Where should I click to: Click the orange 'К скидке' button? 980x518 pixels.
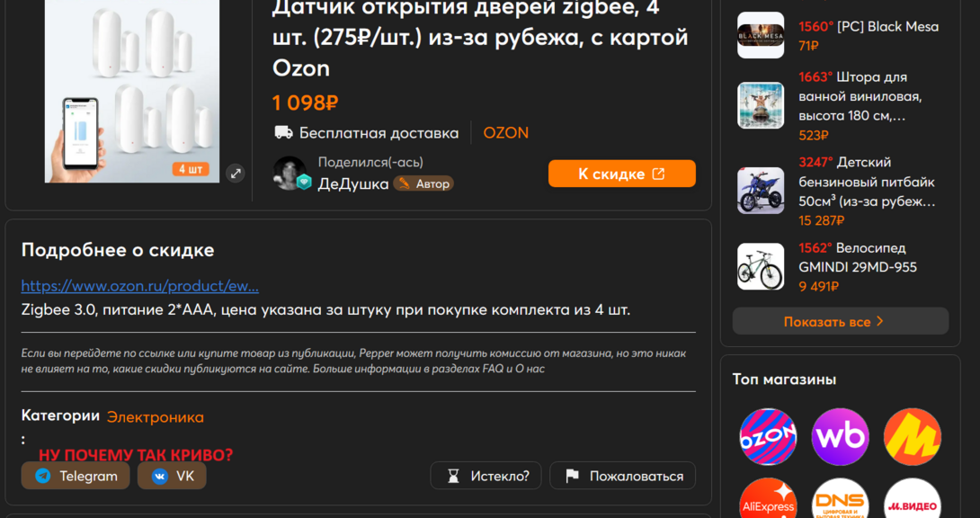coord(622,174)
